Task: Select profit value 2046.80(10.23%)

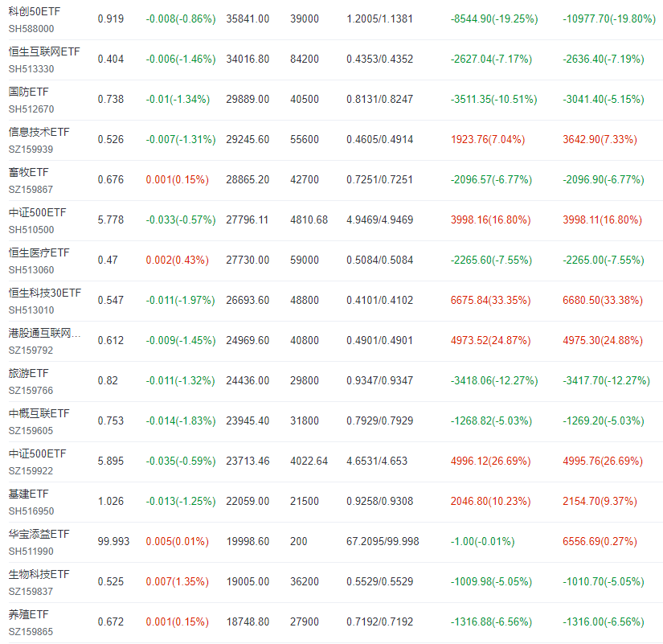Action: pyautogui.click(x=490, y=502)
